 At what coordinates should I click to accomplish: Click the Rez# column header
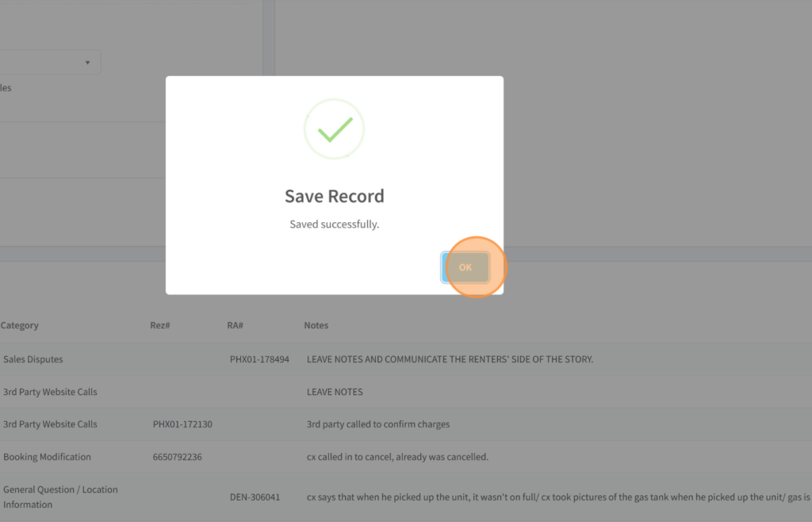160,325
